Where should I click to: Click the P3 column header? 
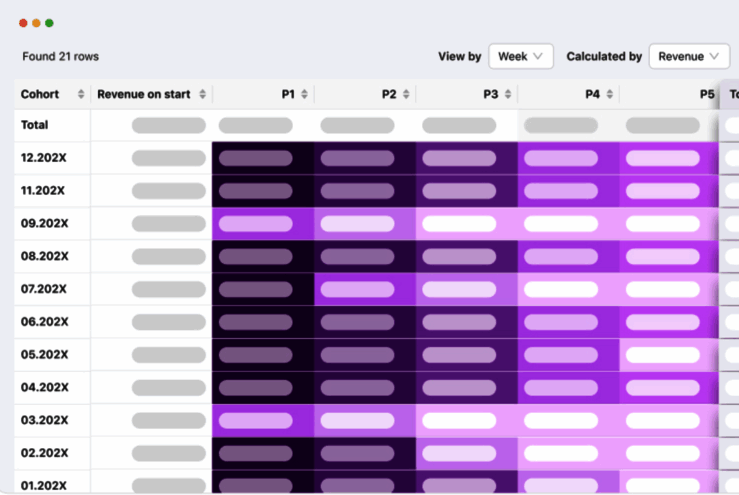490,95
